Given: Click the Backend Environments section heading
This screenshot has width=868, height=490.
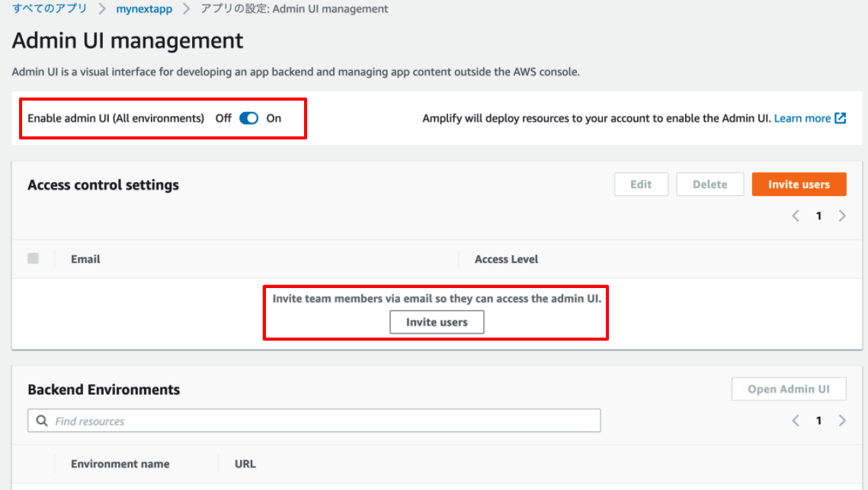Looking at the screenshot, I should click(104, 389).
